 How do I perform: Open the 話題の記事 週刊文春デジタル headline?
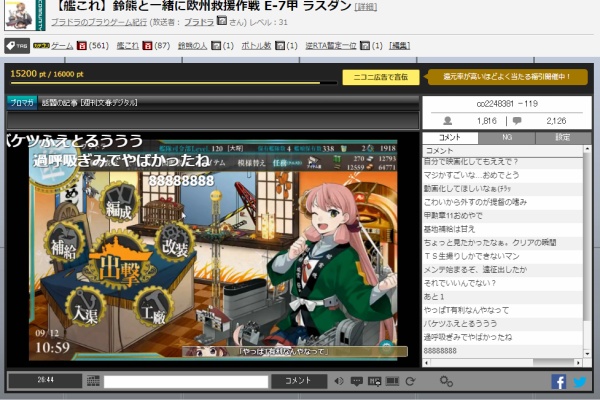89,103
